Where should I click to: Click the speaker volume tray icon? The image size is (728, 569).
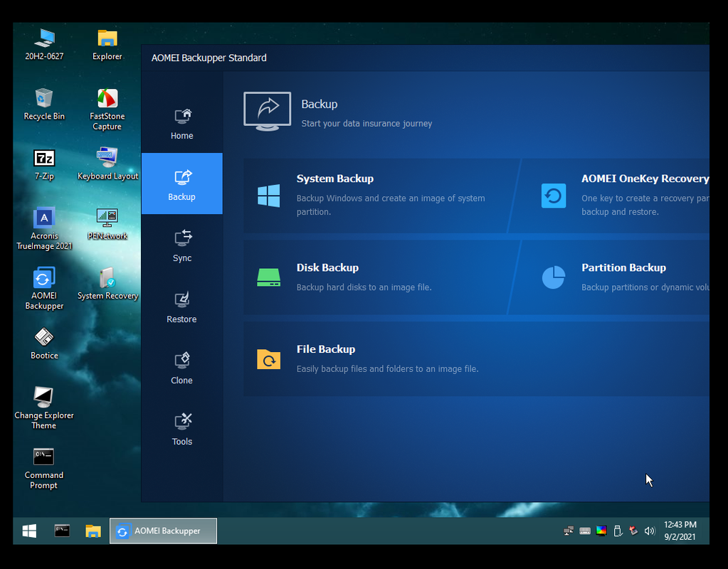tap(650, 531)
